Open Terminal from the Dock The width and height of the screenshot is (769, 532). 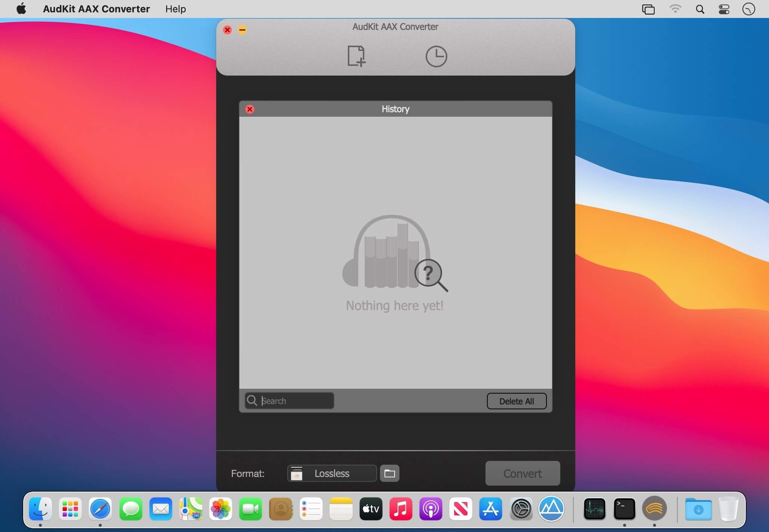(625, 509)
